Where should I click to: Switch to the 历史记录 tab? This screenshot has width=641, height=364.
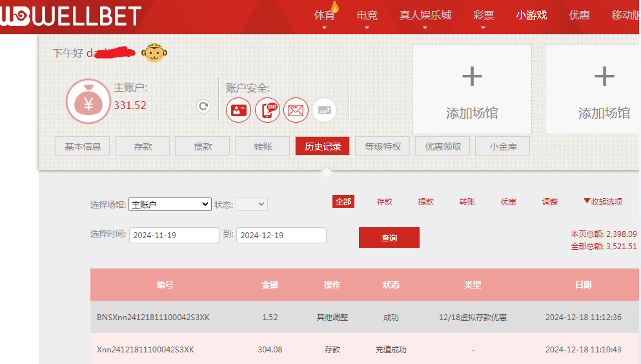[322, 147]
